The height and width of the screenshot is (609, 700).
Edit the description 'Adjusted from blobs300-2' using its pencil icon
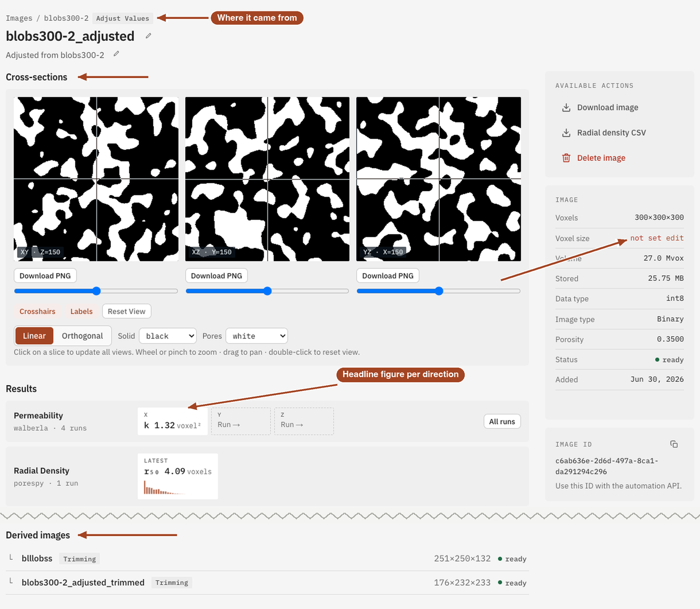(116, 53)
